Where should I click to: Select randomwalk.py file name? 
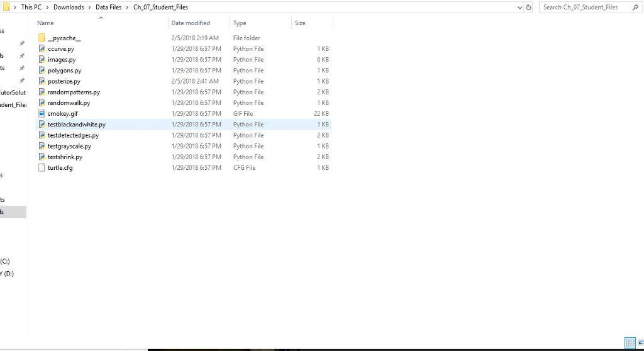point(69,103)
